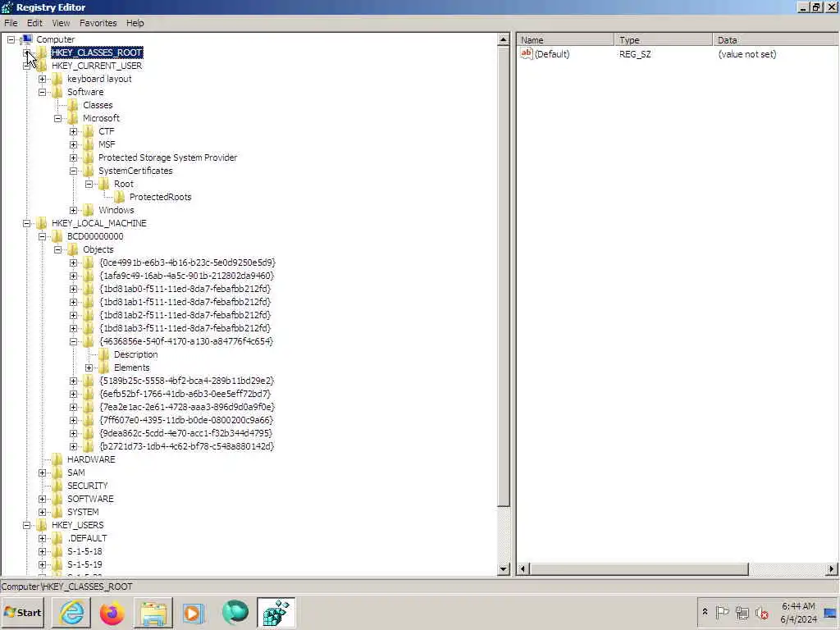Open Windows Explorer file manager in taskbar

coord(153,612)
